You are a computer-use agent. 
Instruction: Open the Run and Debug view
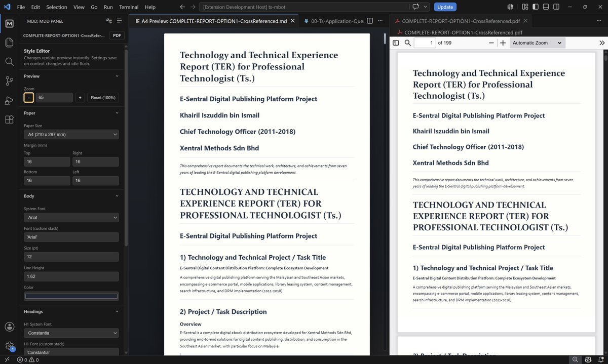click(9, 100)
